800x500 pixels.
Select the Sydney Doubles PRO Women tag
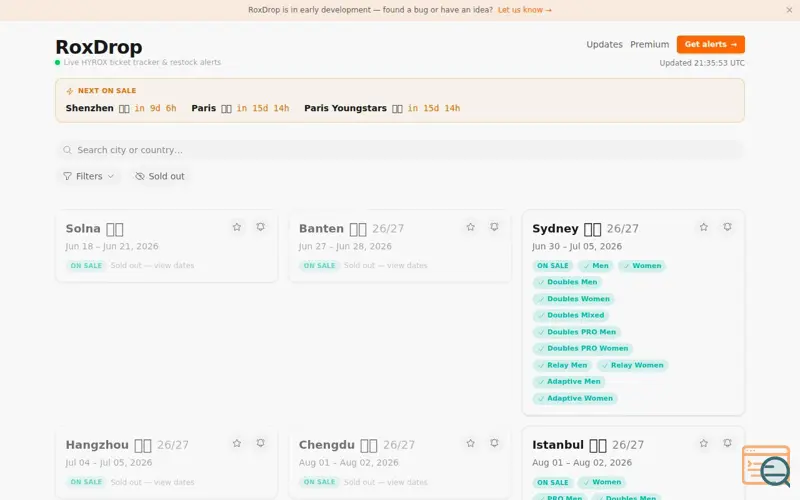pos(583,348)
